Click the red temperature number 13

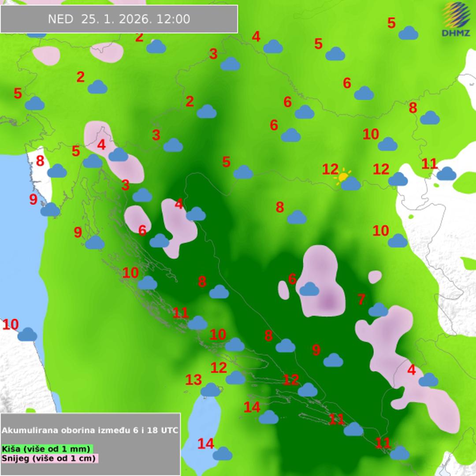(193, 379)
